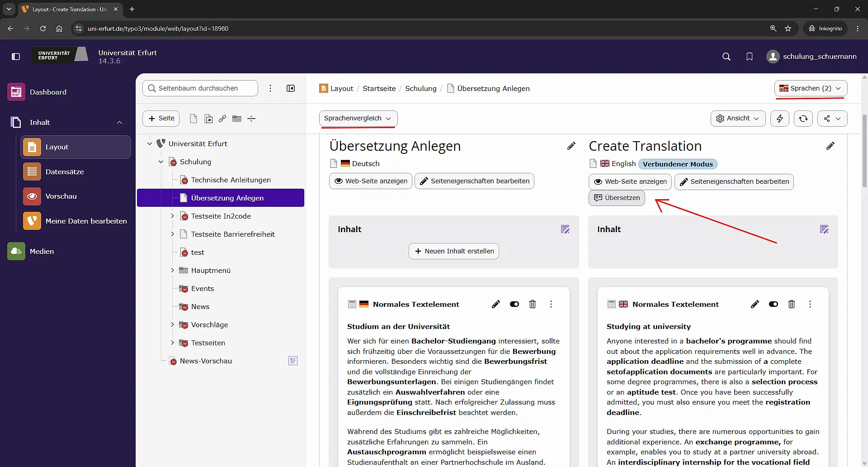Edit the Create Translation page title pencil

tap(830, 146)
